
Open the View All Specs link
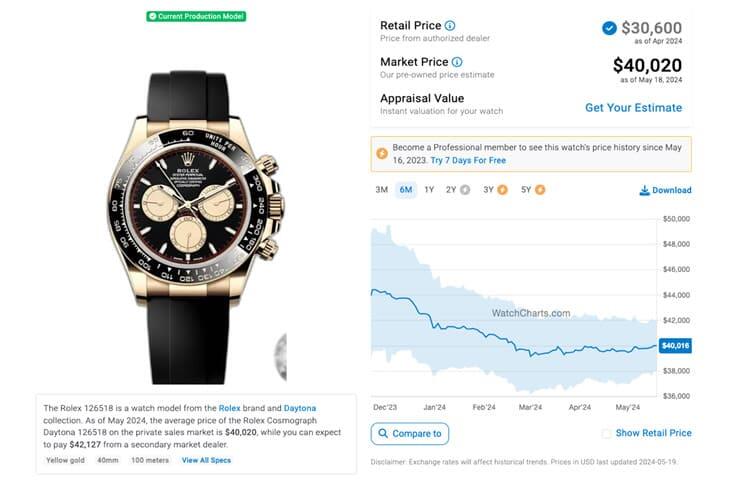[206, 460]
